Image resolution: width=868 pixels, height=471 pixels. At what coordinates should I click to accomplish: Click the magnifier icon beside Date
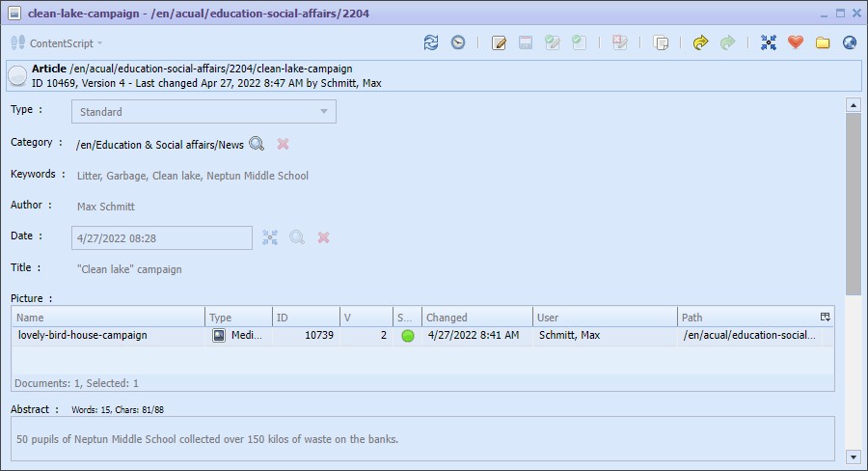(x=297, y=237)
